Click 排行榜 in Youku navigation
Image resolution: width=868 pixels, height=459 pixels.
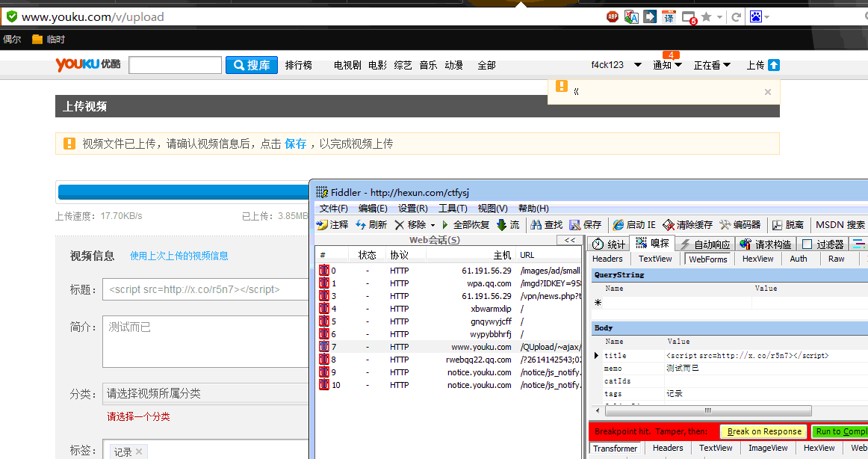[298, 65]
